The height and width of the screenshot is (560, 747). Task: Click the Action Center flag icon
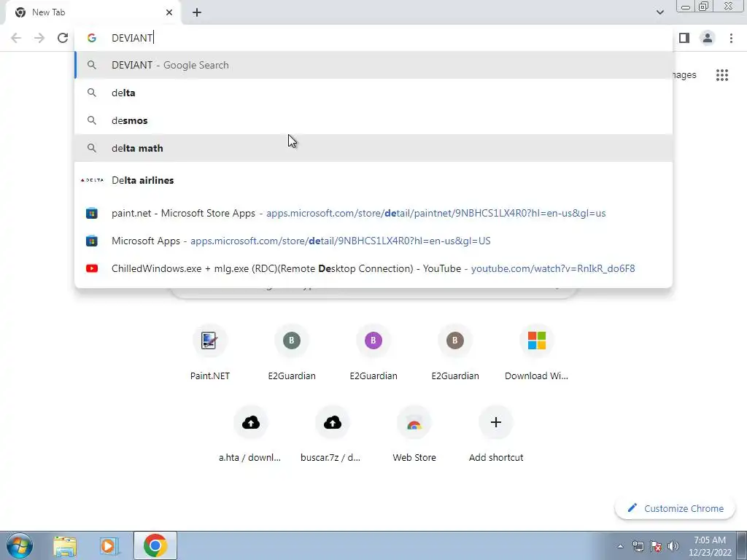(x=656, y=546)
